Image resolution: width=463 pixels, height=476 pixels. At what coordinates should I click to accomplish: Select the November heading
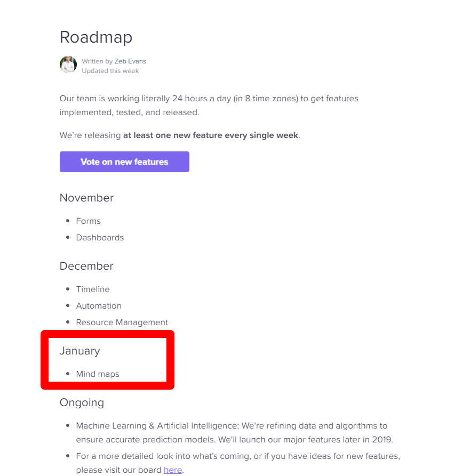point(86,198)
